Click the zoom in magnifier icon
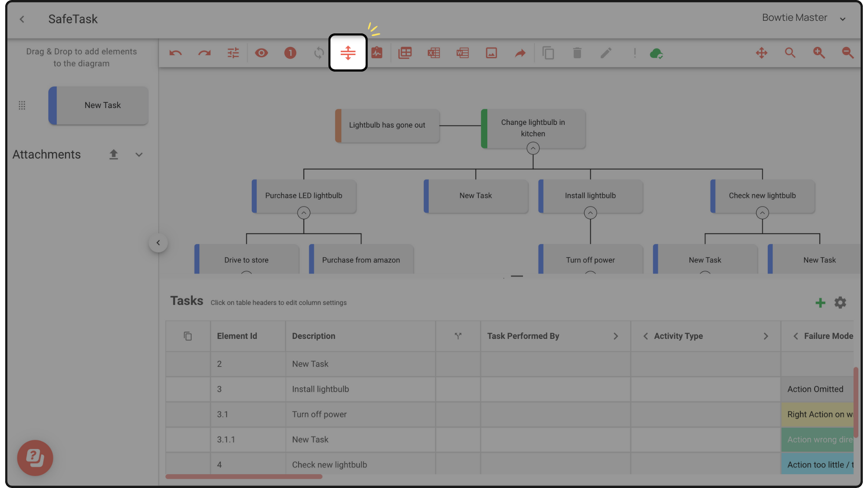The image size is (868, 488). pos(819,53)
